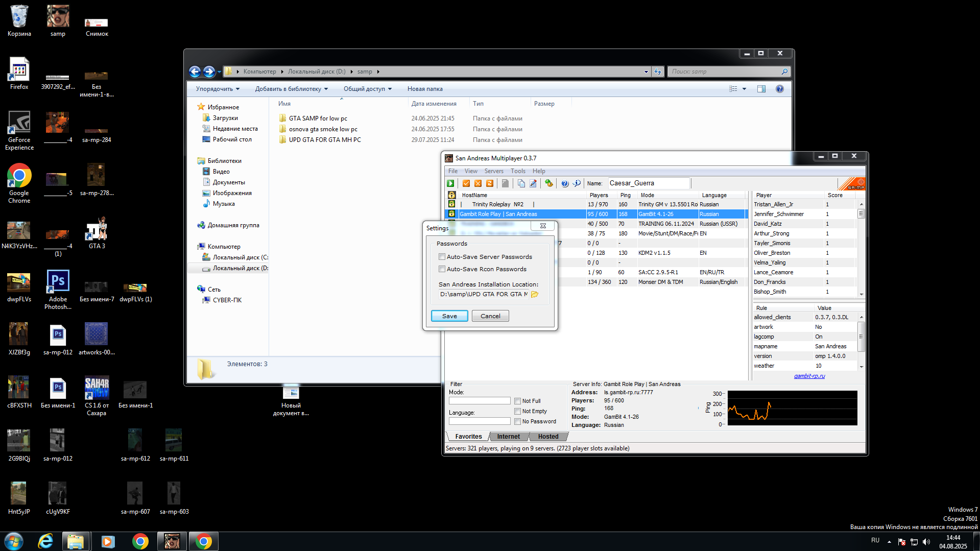
Task: Click the orange X Delete Server icon
Action: pyautogui.click(x=478, y=183)
